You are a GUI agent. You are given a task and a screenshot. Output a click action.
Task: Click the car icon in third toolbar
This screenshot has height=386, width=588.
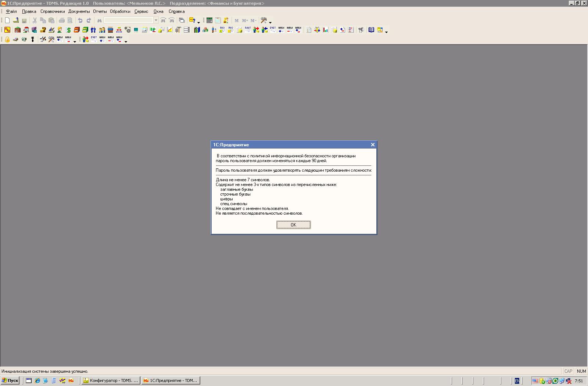pyautogui.click(x=15, y=39)
